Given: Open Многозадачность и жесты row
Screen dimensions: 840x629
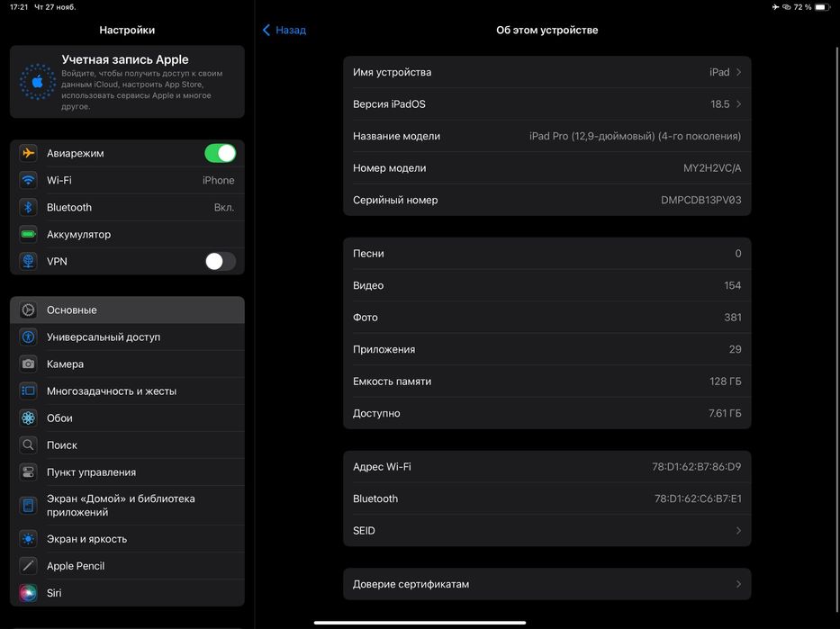Looking at the screenshot, I should (128, 391).
